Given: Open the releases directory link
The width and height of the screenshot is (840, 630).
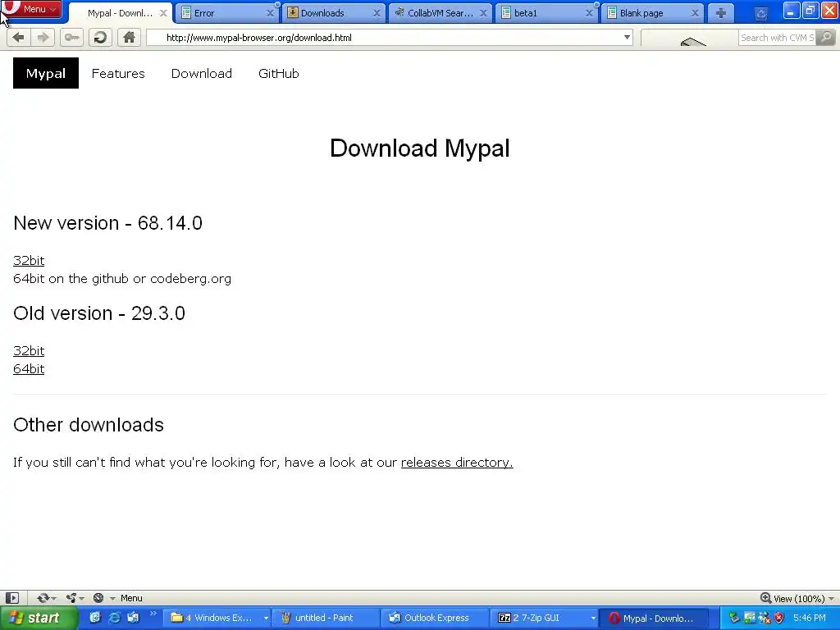Looking at the screenshot, I should pyautogui.click(x=457, y=462).
